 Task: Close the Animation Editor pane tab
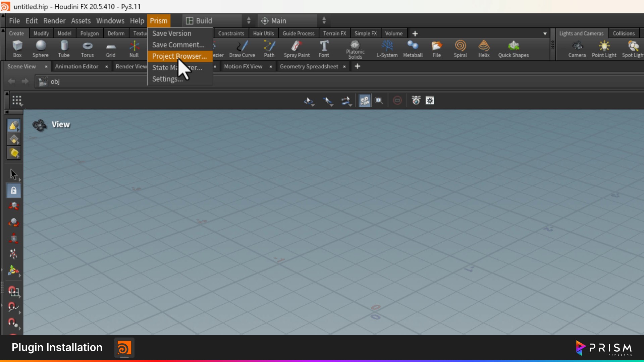pyautogui.click(x=106, y=67)
